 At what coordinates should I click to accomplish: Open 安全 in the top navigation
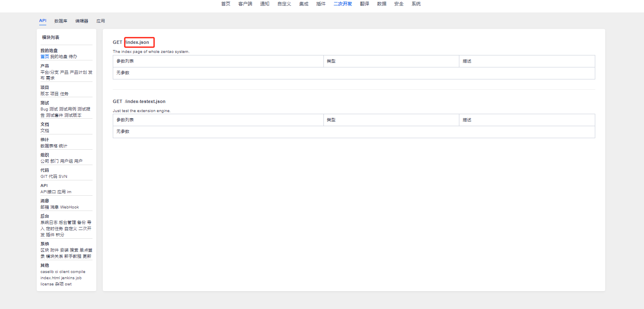point(399,4)
